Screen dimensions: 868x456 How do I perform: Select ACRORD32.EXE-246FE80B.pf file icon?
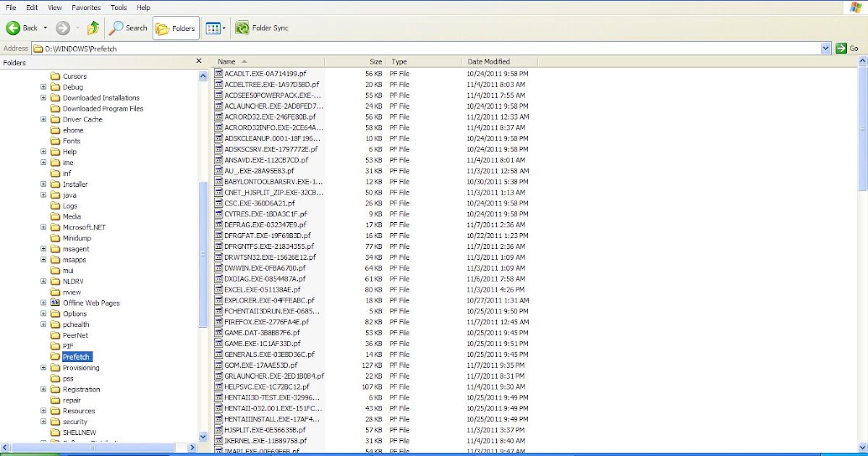(x=218, y=117)
